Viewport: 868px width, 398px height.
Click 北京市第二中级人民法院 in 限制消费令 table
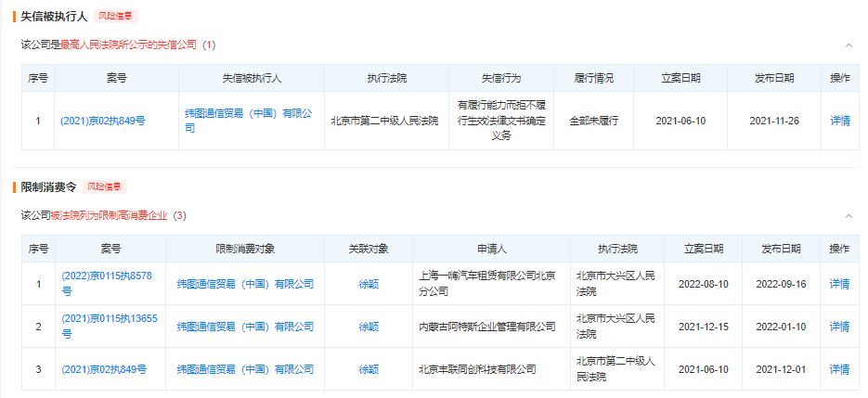615,369
